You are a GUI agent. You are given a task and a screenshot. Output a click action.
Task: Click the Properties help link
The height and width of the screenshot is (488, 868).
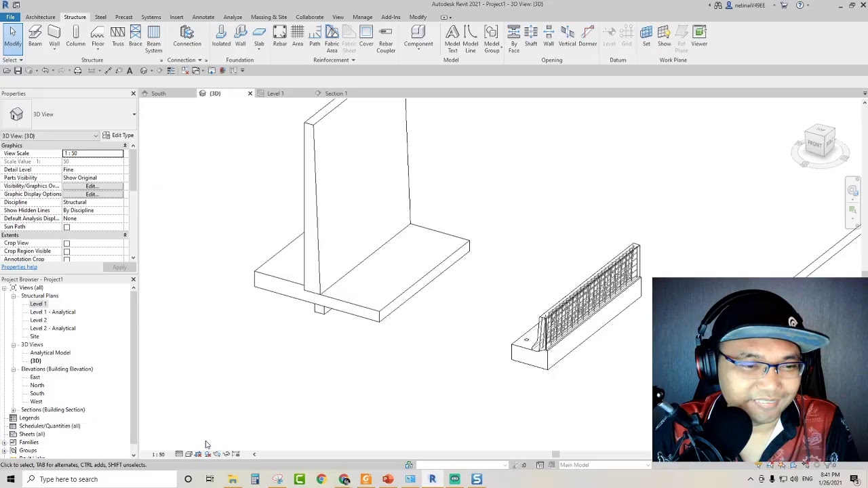pyautogui.click(x=19, y=267)
